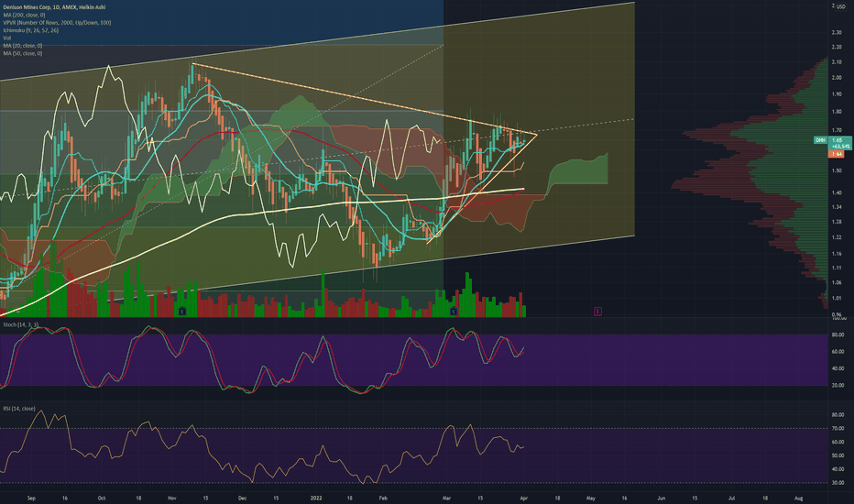Select the MA (200, close, 0) indicator label
The width and height of the screenshot is (854, 504).
tap(24, 15)
